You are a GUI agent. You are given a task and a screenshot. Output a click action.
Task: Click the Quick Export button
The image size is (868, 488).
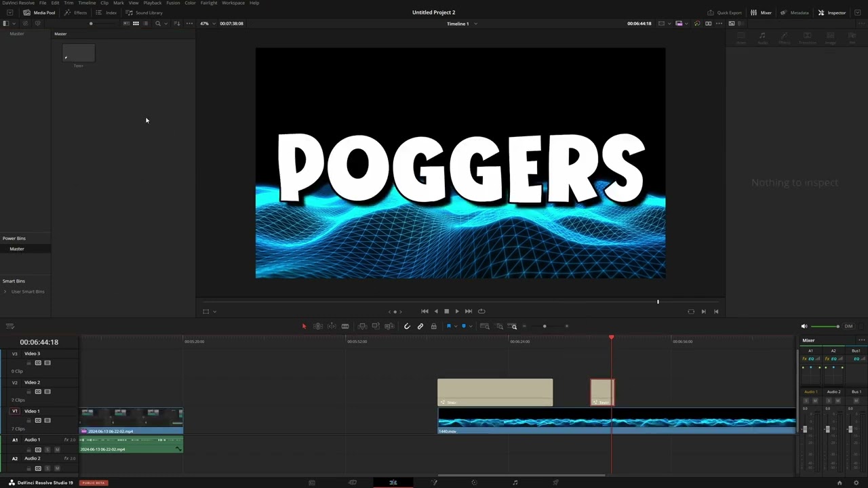click(725, 12)
